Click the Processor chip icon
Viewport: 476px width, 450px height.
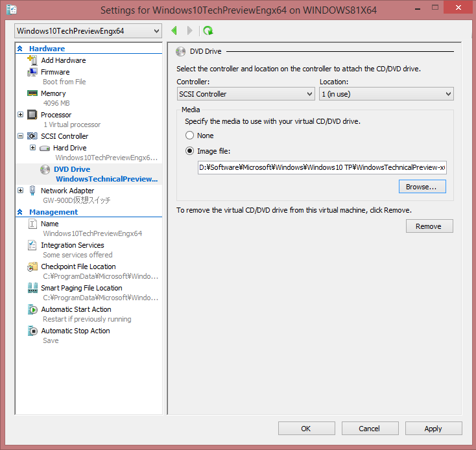(32, 115)
